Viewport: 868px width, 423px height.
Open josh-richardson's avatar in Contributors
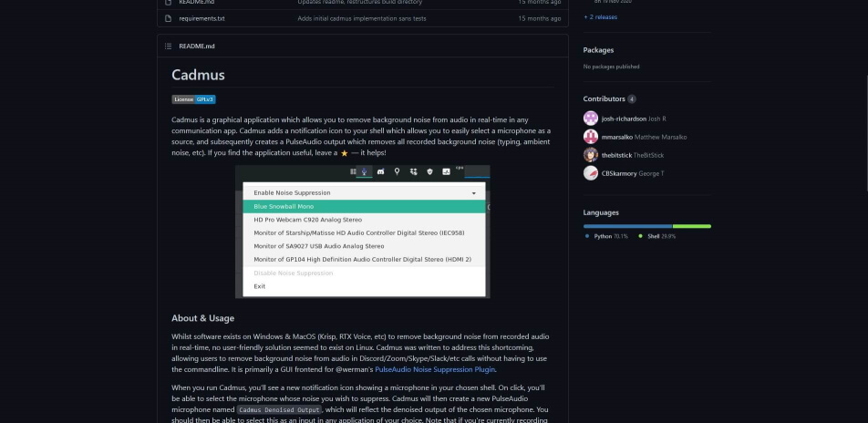(x=591, y=119)
